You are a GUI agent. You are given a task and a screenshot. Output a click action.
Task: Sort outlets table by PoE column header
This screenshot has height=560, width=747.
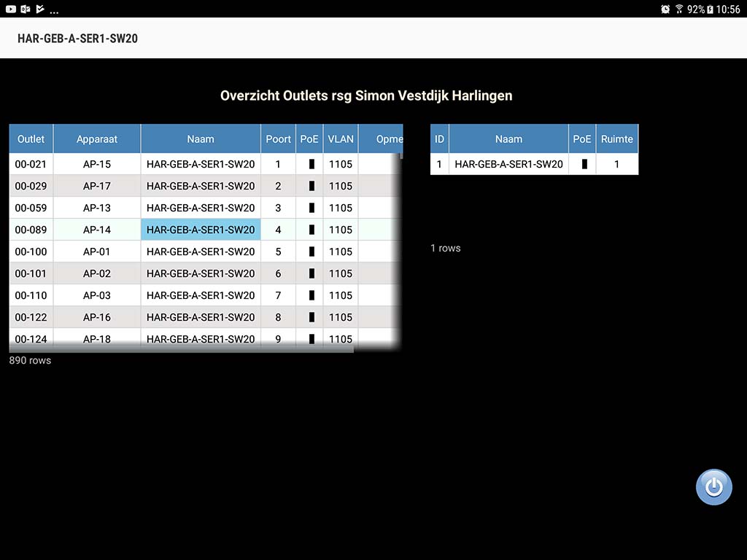309,139
